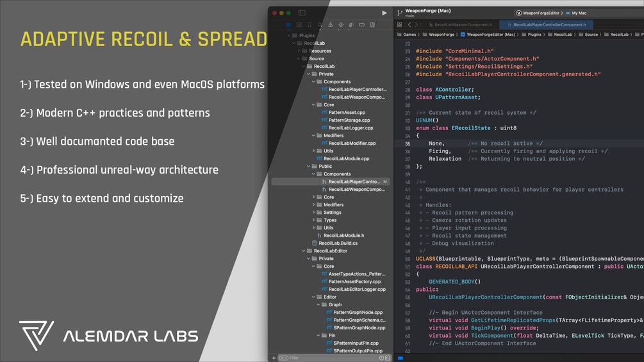The image size is (644, 362).
Task: Collapse the Plugins folder in navigator
Action: point(289,35)
